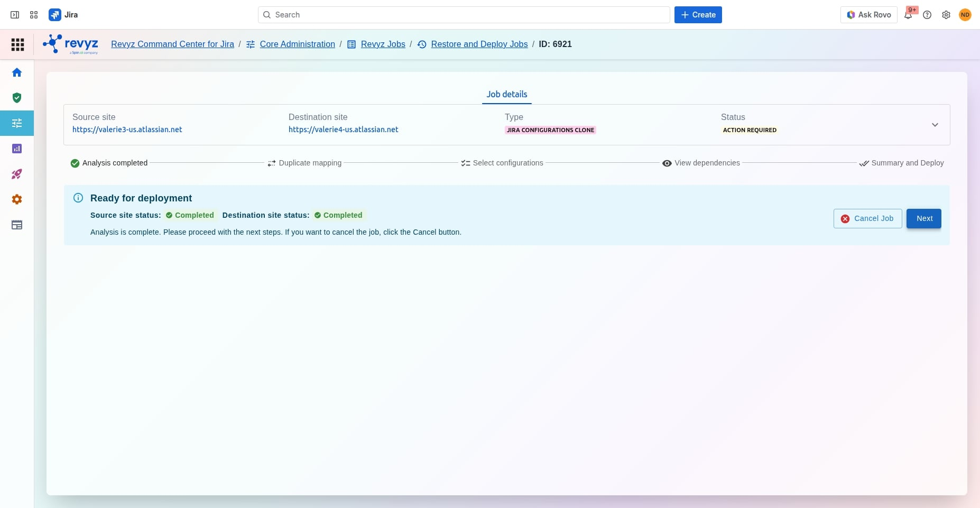Open the Revyz nine-dot apps menu
The height and width of the screenshot is (508, 980).
pos(17,44)
